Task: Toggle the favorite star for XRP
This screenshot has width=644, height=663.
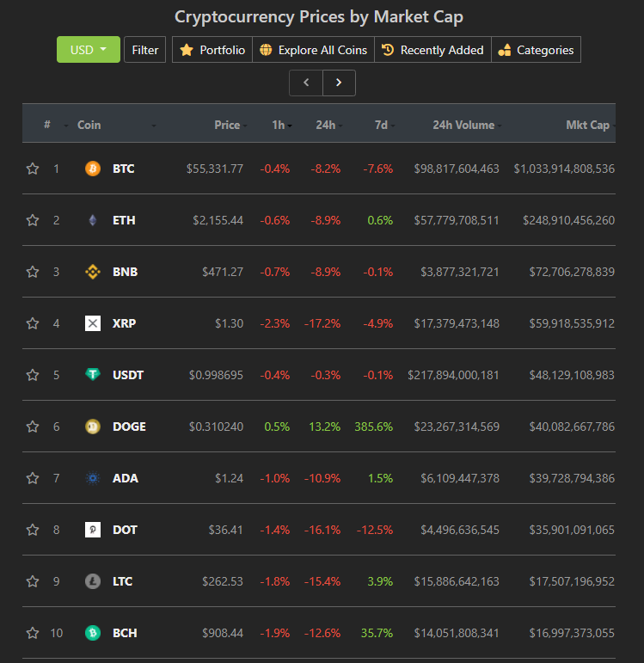Action: point(33,323)
